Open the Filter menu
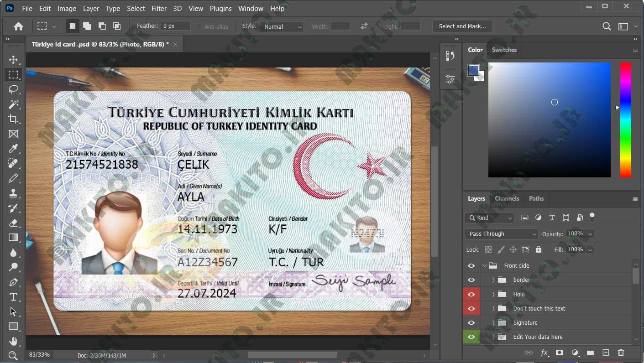 pyautogui.click(x=159, y=8)
